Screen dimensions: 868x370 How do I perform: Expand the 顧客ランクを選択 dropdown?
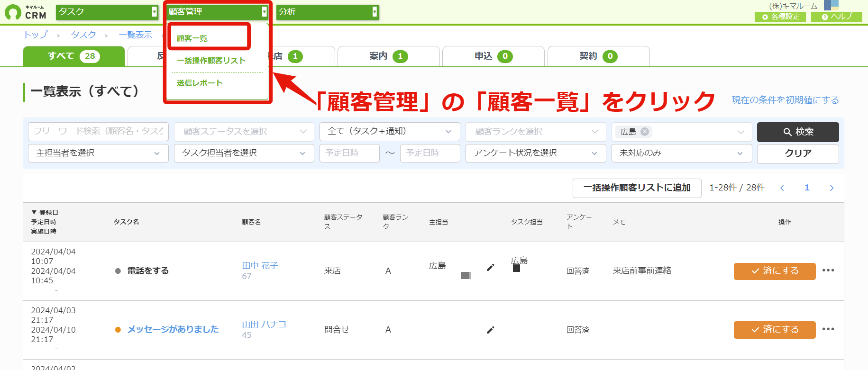536,132
